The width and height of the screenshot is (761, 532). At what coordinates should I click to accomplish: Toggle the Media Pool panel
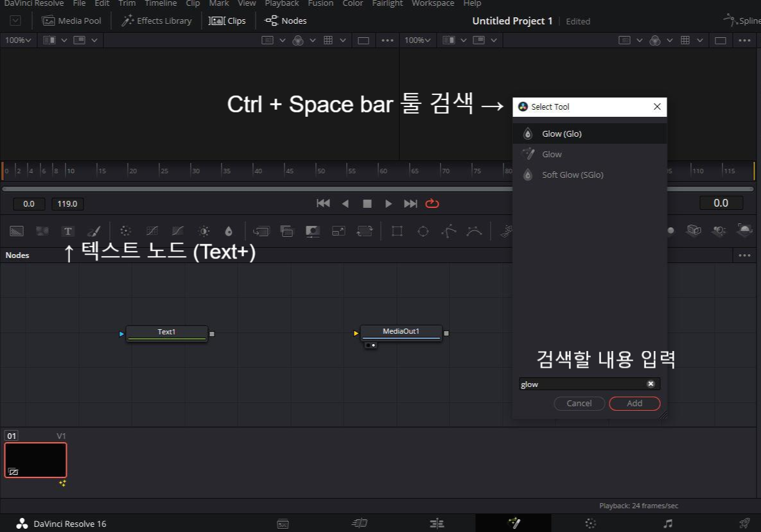pyautogui.click(x=71, y=21)
